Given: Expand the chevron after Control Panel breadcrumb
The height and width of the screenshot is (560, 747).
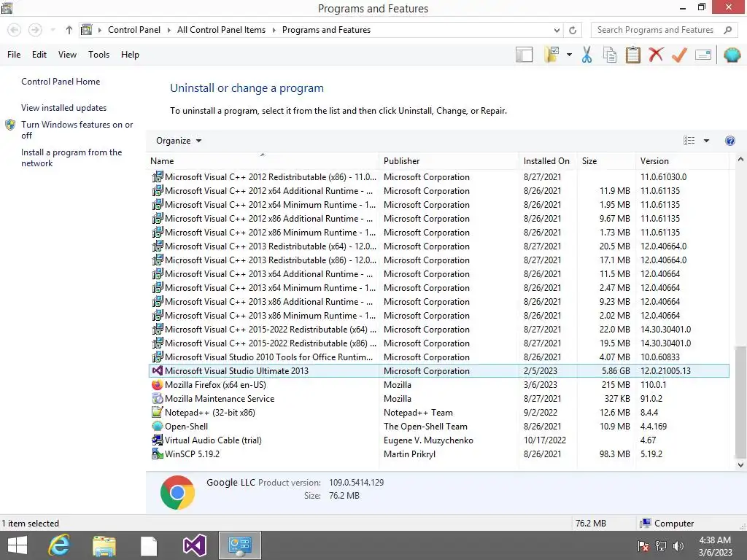Looking at the screenshot, I should (169, 30).
